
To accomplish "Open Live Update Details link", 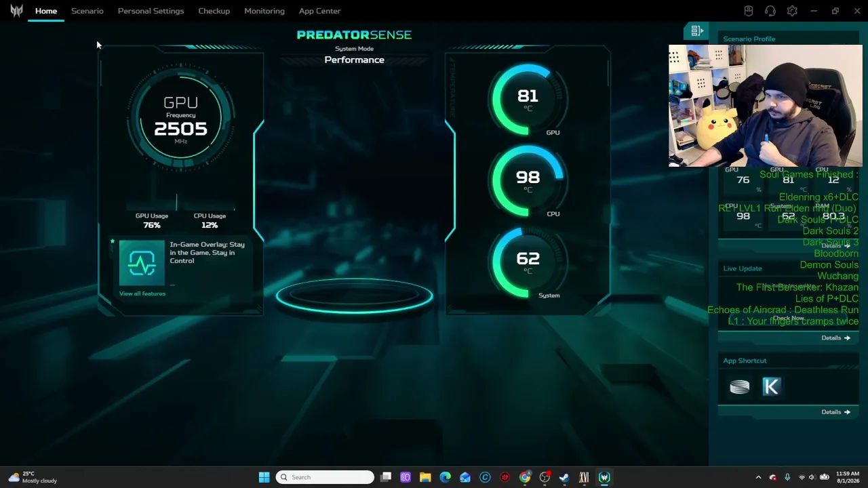I will point(835,338).
